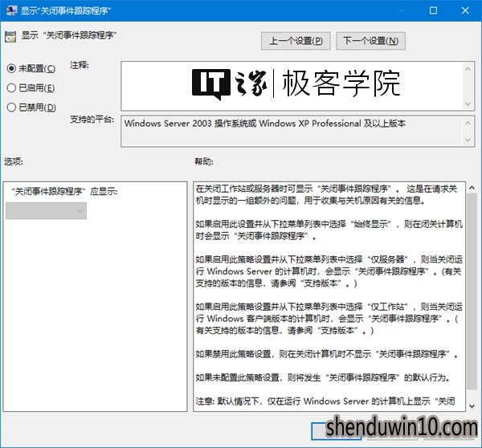Image resolution: width=482 pixels, height=448 pixels.
Task: Click the 支持的平台: label
Action: coord(92,119)
